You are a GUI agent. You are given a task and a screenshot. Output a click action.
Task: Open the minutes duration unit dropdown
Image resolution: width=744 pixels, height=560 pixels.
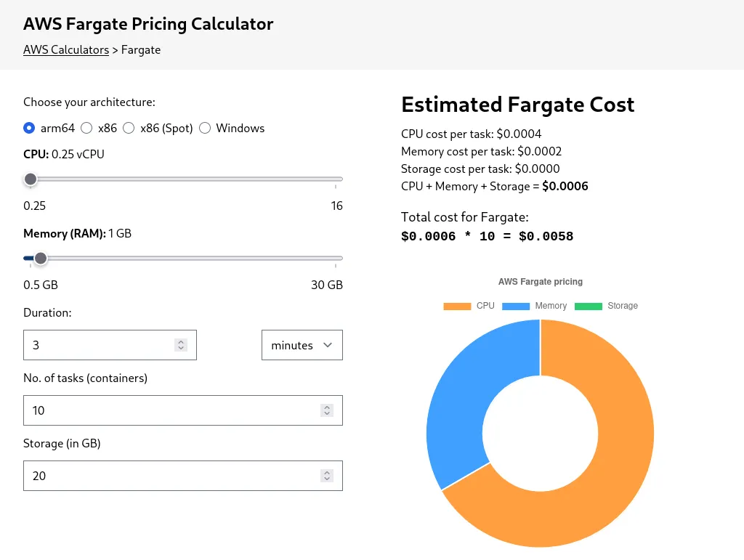pyautogui.click(x=302, y=345)
